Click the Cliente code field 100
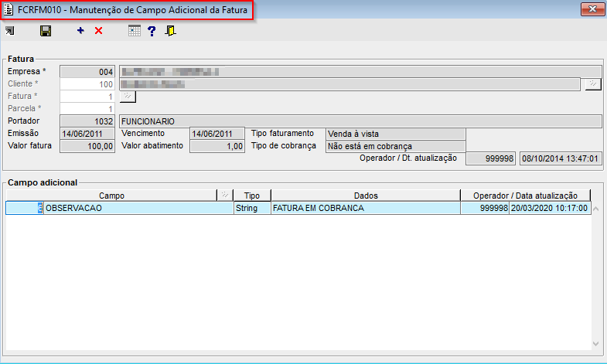The width and height of the screenshot is (607, 364). coord(87,84)
